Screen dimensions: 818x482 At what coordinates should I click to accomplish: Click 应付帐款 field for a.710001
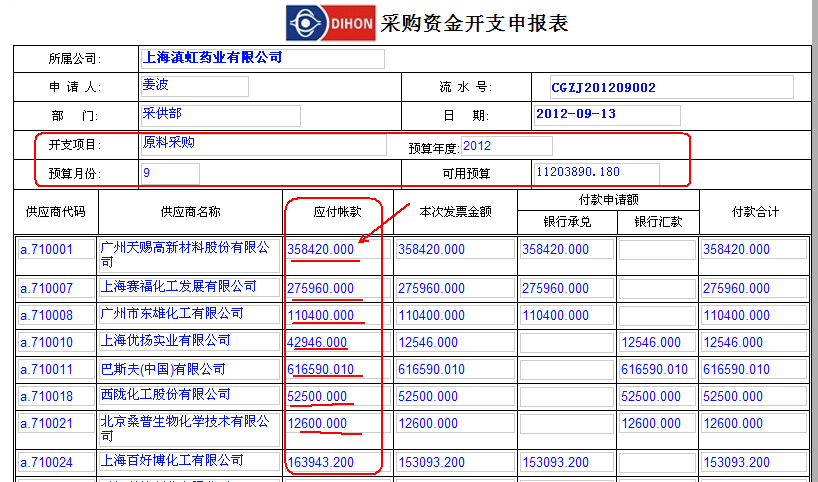click(338, 249)
